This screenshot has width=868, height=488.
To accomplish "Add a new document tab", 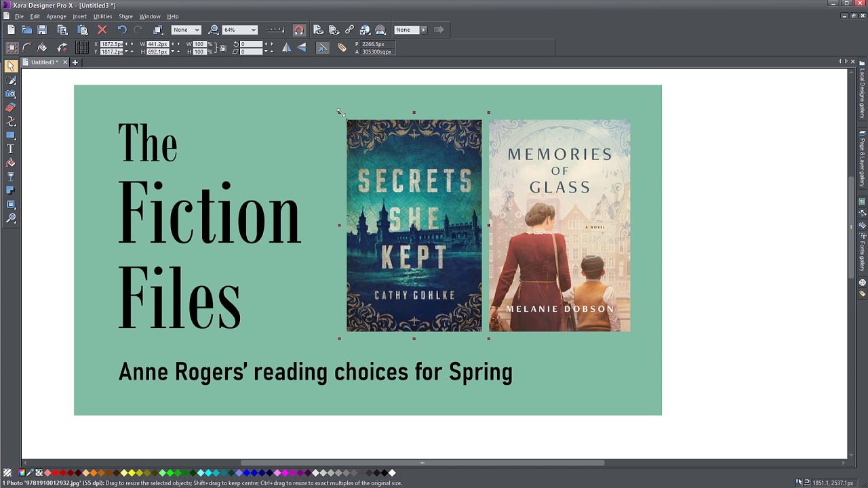I will (x=75, y=62).
